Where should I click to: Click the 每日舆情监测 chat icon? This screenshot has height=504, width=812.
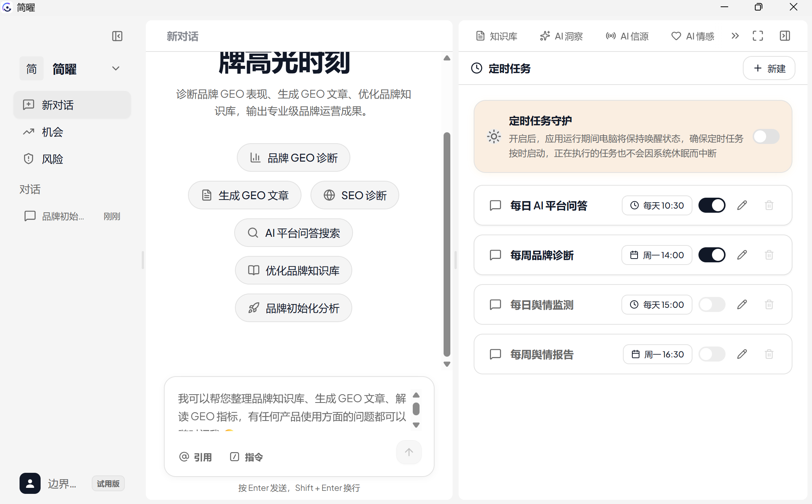(x=495, y=304)
